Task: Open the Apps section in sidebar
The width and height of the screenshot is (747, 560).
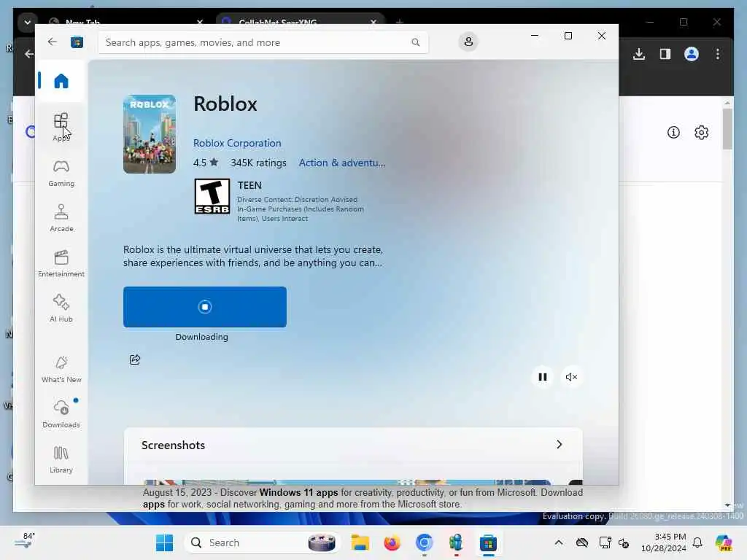Action: [x=61, y=127]
